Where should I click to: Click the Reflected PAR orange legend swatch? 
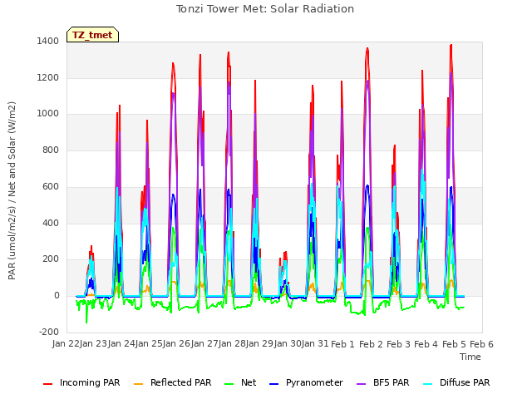[139, 384]
